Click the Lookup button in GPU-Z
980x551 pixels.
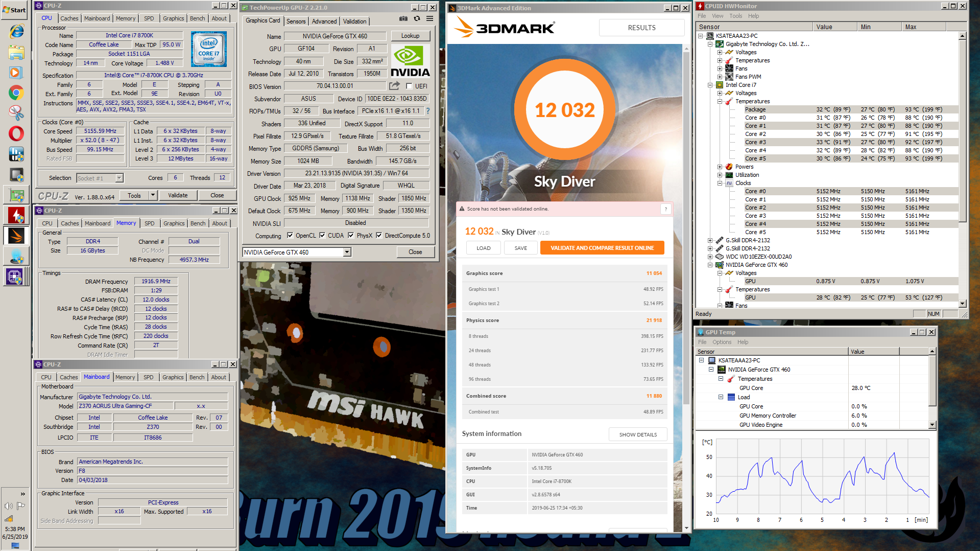410,36
